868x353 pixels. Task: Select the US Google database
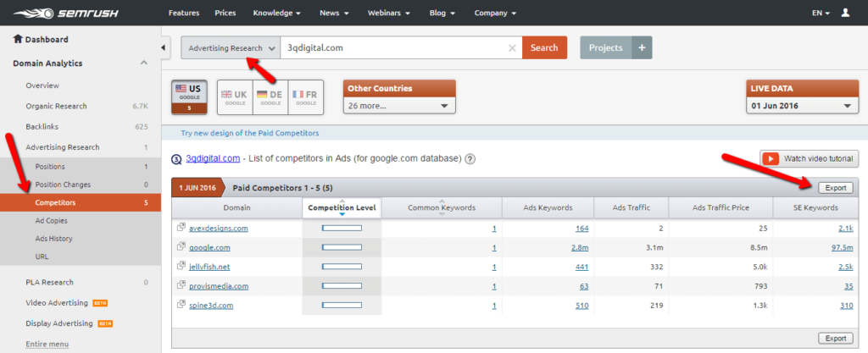tap(189, 97)
